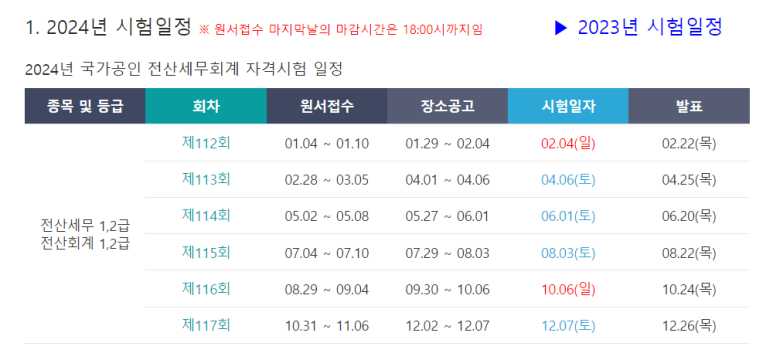Click application period 01.04 ~ 01.10
The width and height of the screenshot is (773, 360).
pyautogui.click(x=327, y=144)
